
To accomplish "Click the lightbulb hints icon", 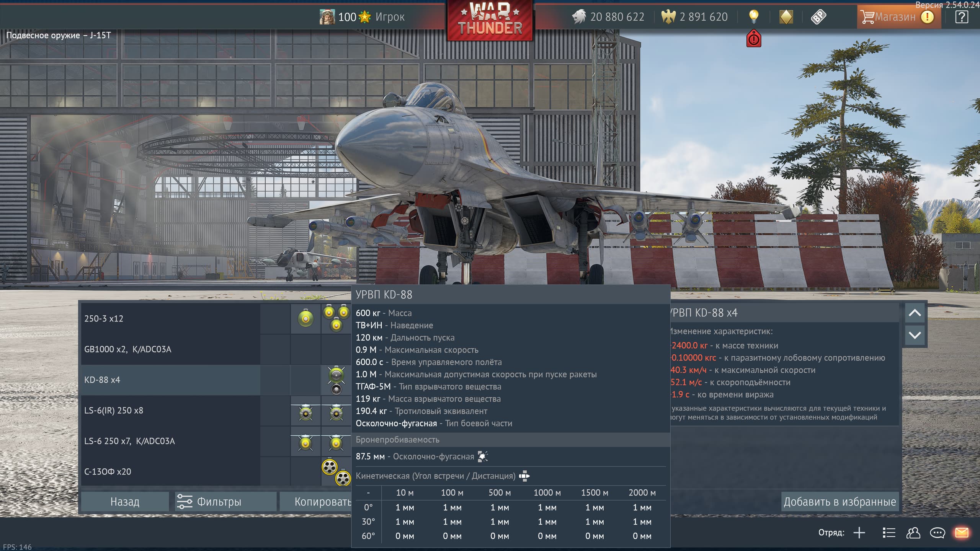I will [753, 16].
